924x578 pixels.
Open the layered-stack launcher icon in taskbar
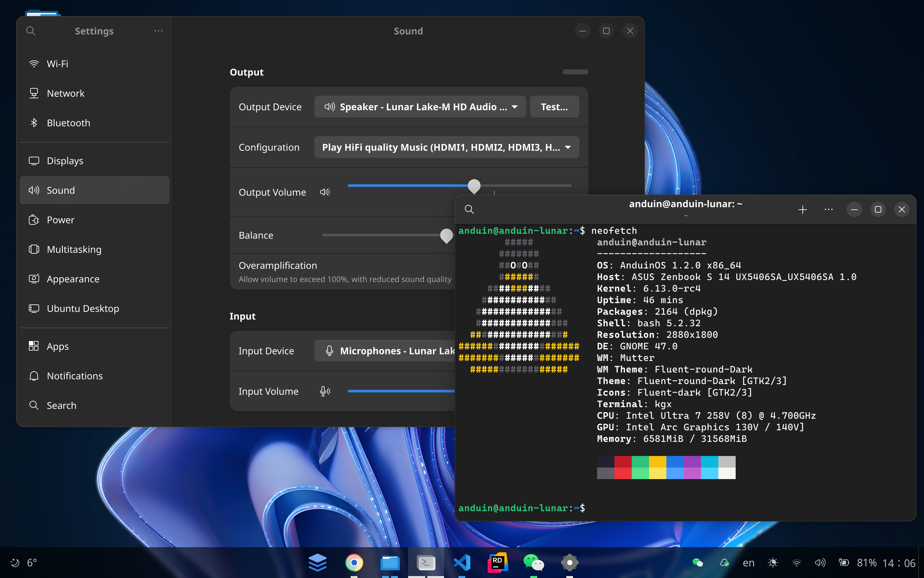pyautogui.click(x=318, y=563)
